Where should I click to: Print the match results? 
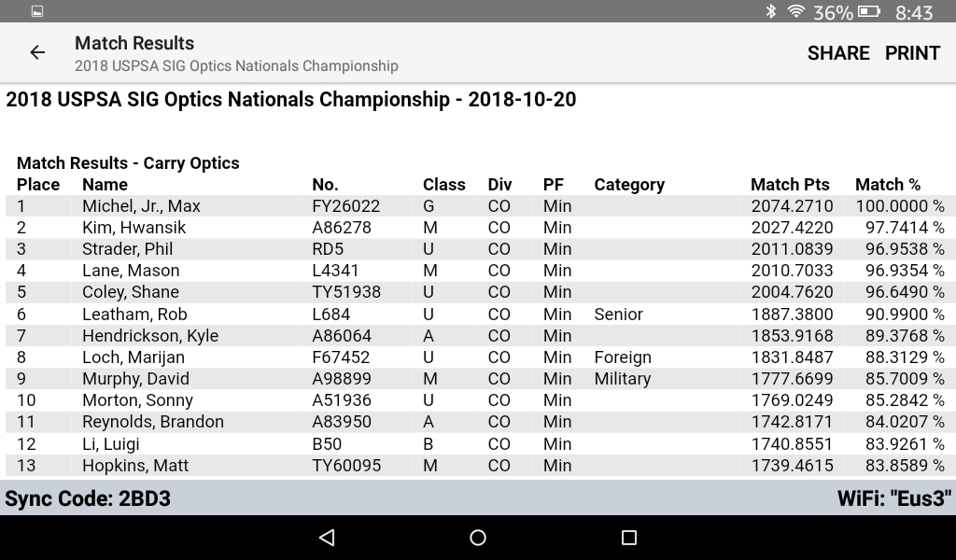point(912,53)
